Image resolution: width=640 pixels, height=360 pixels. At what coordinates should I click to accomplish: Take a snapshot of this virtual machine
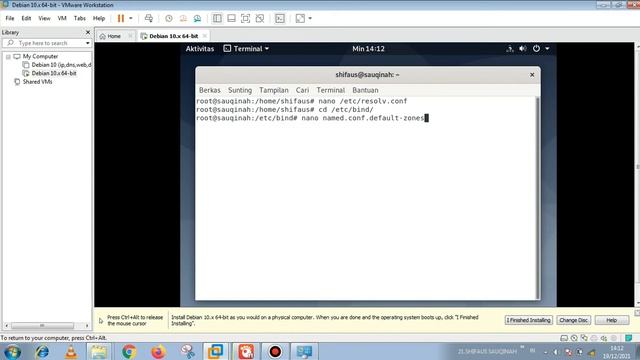[x=169, y=18]
